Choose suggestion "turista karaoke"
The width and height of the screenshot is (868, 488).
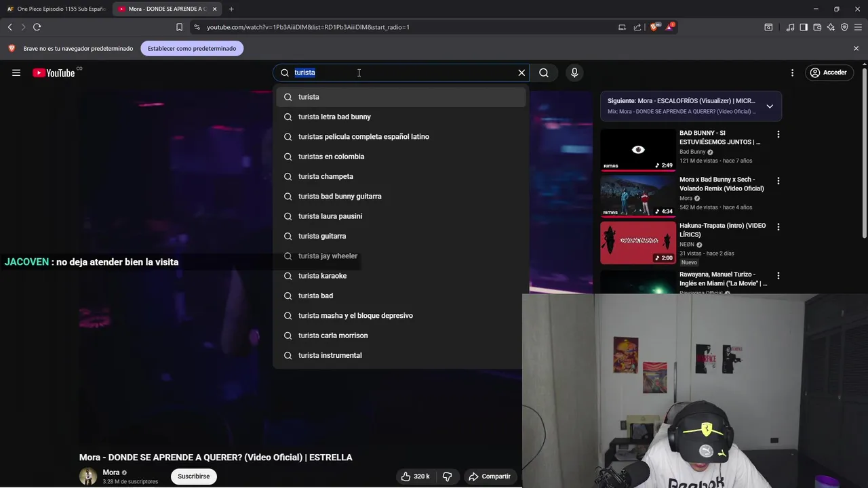[x=401, y=276]
